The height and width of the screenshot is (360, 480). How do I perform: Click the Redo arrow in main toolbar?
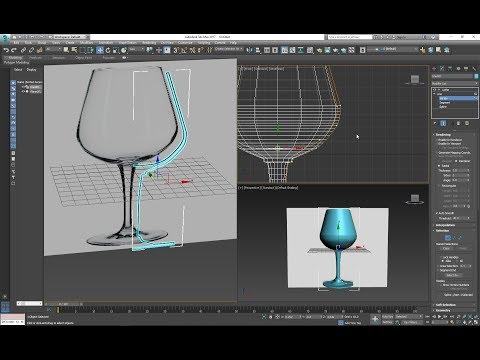(14, 50)
